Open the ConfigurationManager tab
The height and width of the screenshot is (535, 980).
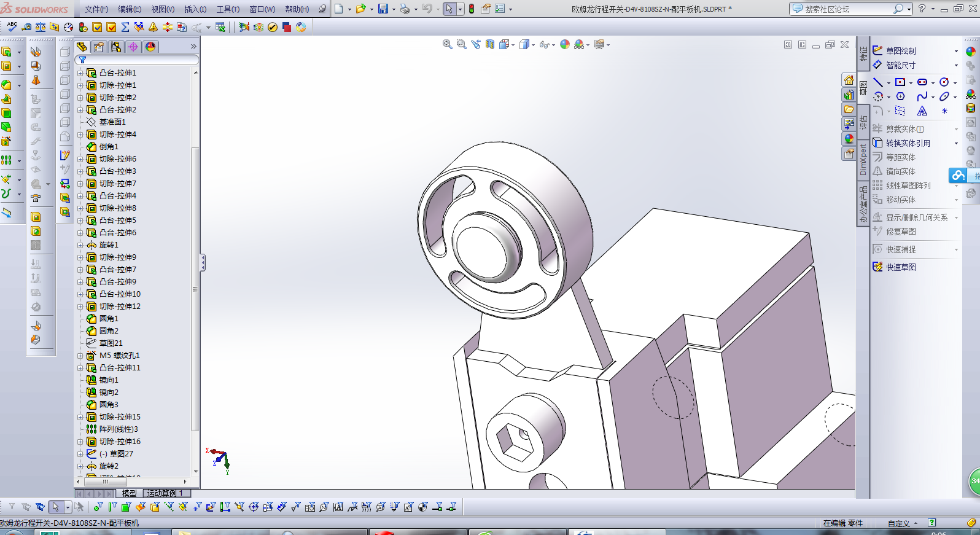116,47
